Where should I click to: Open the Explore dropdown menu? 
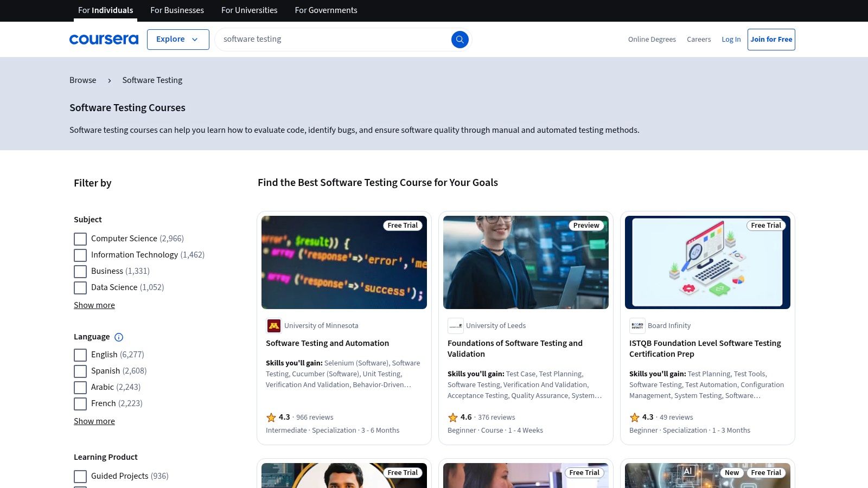tap(178, 40)
